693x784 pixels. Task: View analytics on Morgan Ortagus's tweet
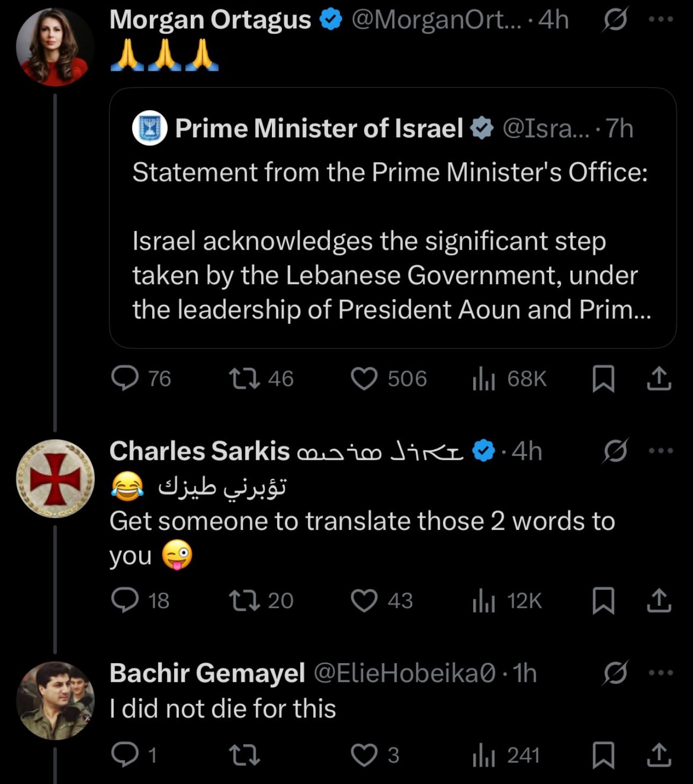click(483, 379)
